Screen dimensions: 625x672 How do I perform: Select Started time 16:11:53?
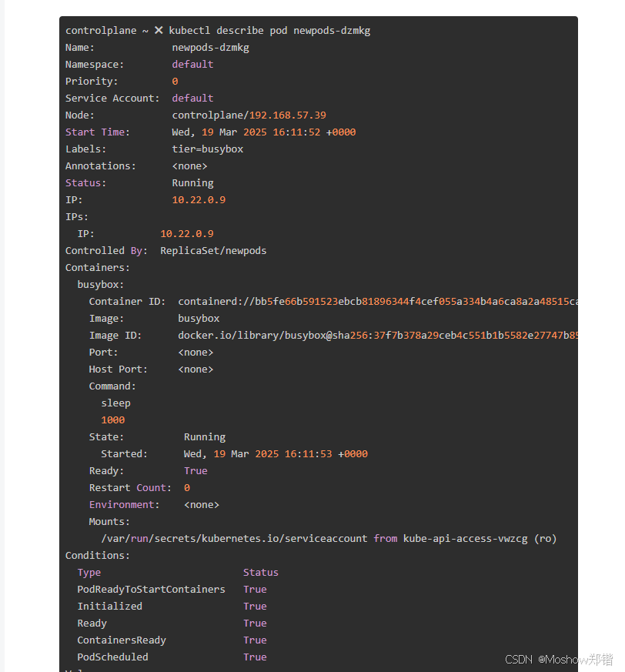point(308,454)
